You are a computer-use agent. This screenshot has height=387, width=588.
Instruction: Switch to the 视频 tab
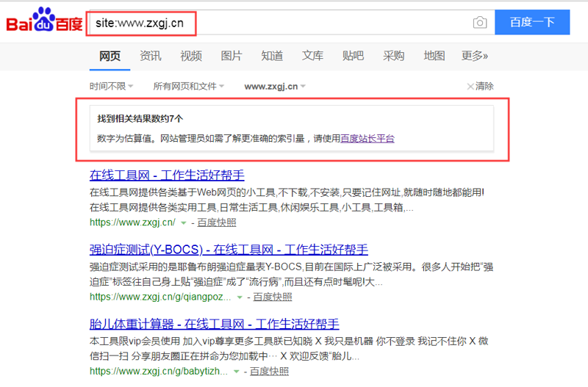click(191, 56)
